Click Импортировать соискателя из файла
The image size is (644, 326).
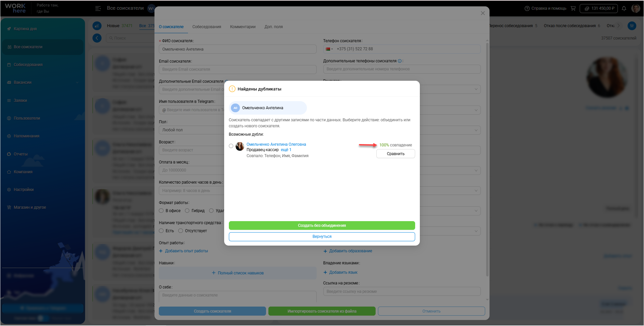click(x=322, y=311)
